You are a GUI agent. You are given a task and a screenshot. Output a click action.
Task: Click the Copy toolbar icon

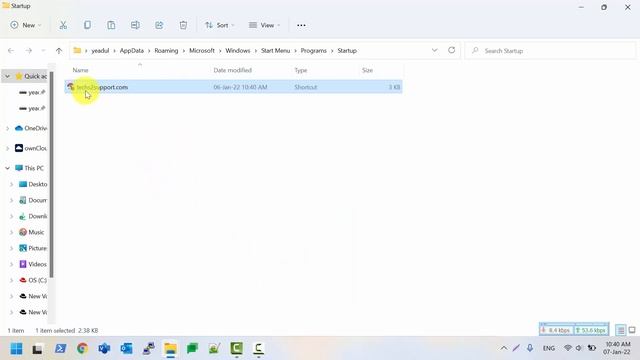[x=87, y=25]
